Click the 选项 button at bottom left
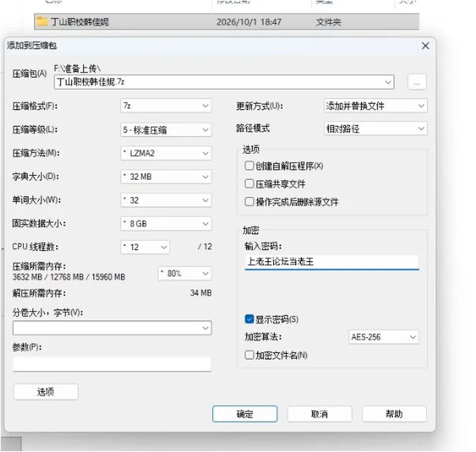This screenshot has width=476, height=452. [46, 392]
